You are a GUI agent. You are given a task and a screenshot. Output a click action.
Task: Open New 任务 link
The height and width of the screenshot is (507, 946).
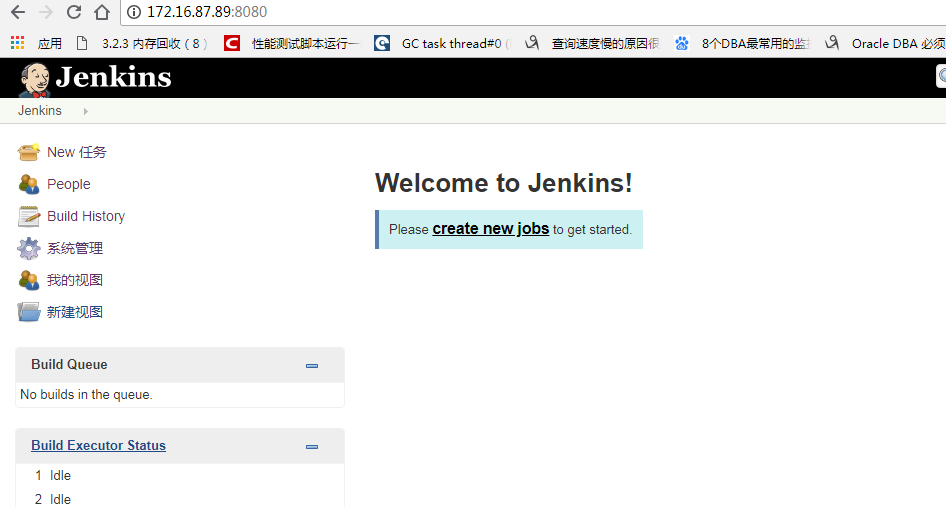tap(77, 152)
